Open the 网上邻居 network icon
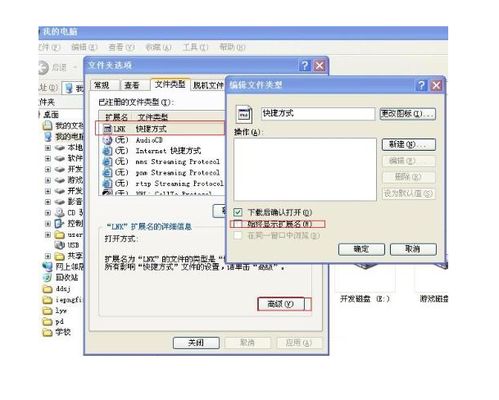 pos(48,266)
